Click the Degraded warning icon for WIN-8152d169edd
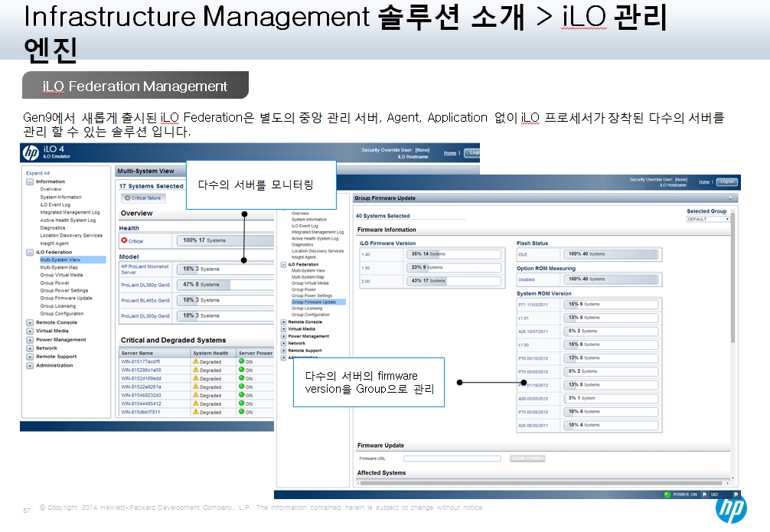Screen dimensions: 770x532 click(195, 378)
